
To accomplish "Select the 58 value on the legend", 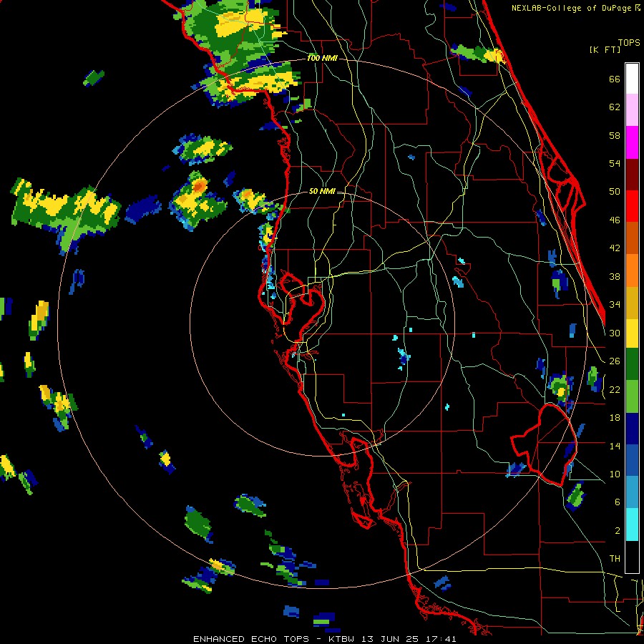I will coord(615,135).
